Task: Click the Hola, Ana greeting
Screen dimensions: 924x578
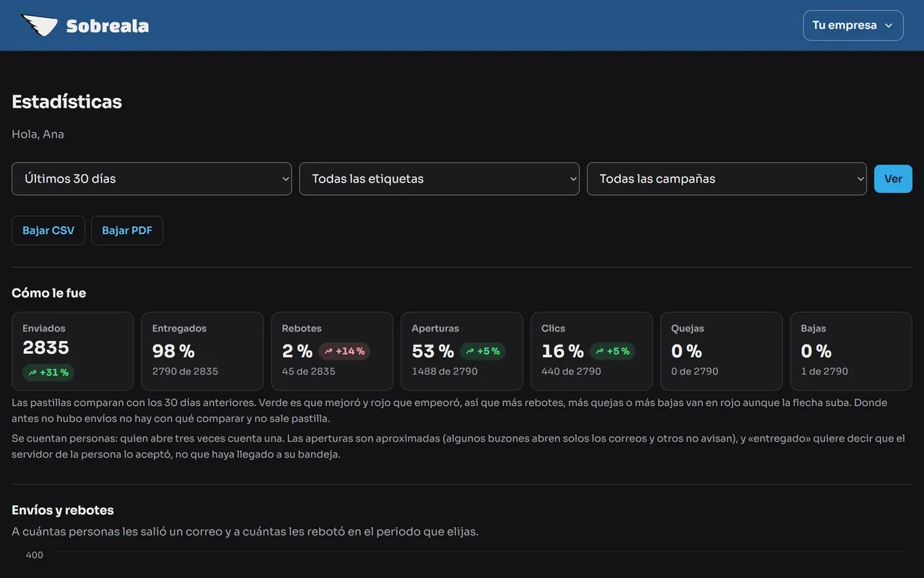Action: tap(38, 134)
